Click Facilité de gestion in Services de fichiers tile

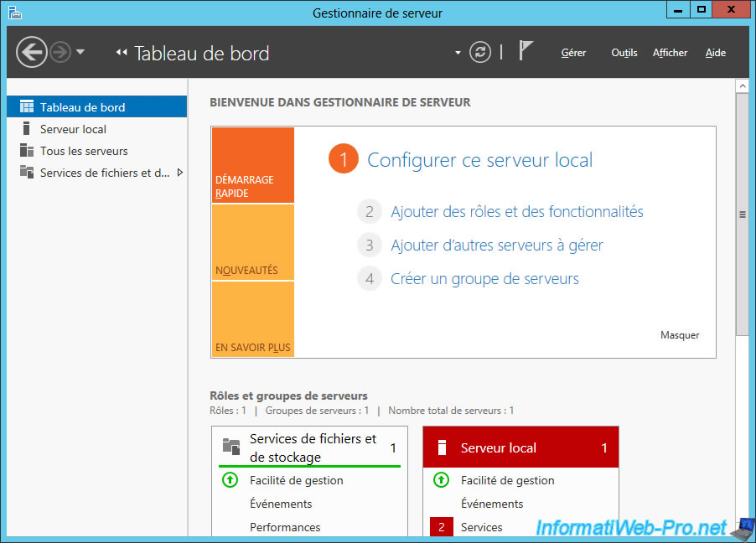(297, 480)
